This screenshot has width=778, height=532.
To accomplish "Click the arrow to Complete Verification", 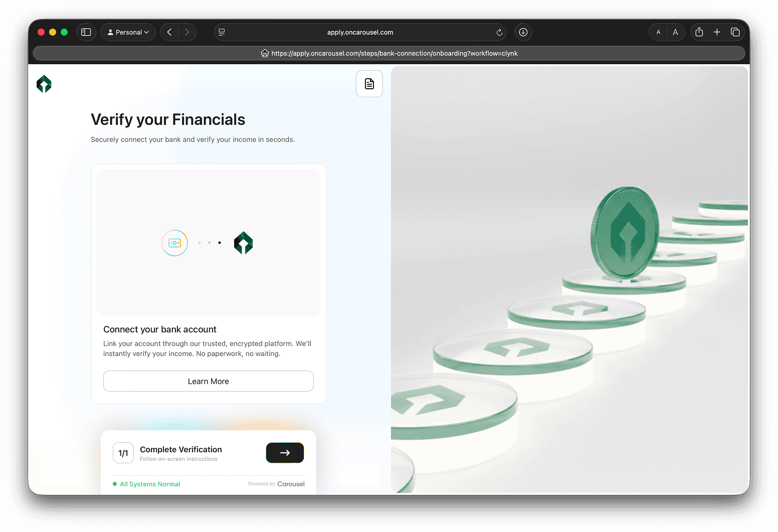I will [285, 453].
